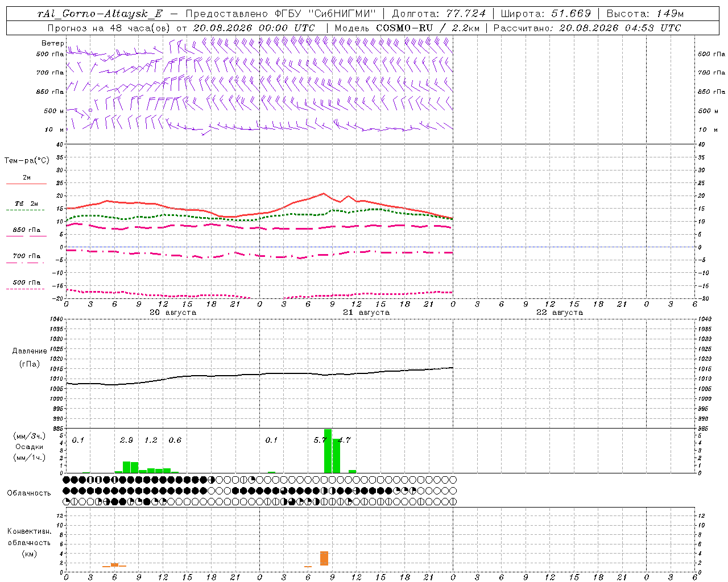Click the 2.9 precipitation value label

pos(126,440)
